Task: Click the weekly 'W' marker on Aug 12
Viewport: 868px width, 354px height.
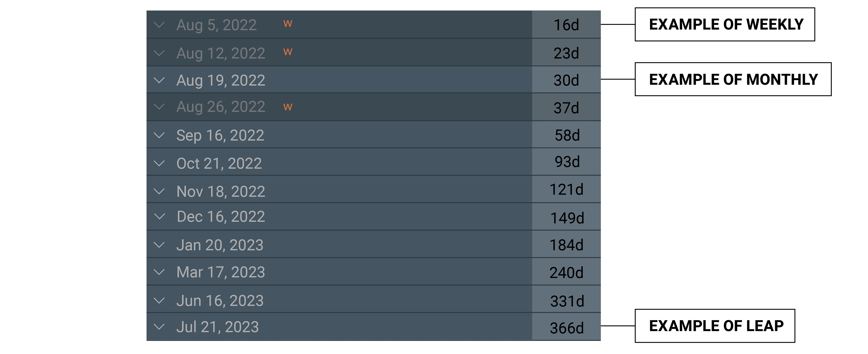Action: point(287,52)
